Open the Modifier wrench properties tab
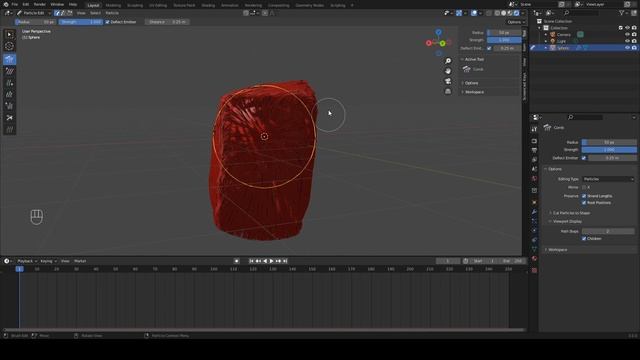Screen dimensions: 640x360 coord(534,212)
